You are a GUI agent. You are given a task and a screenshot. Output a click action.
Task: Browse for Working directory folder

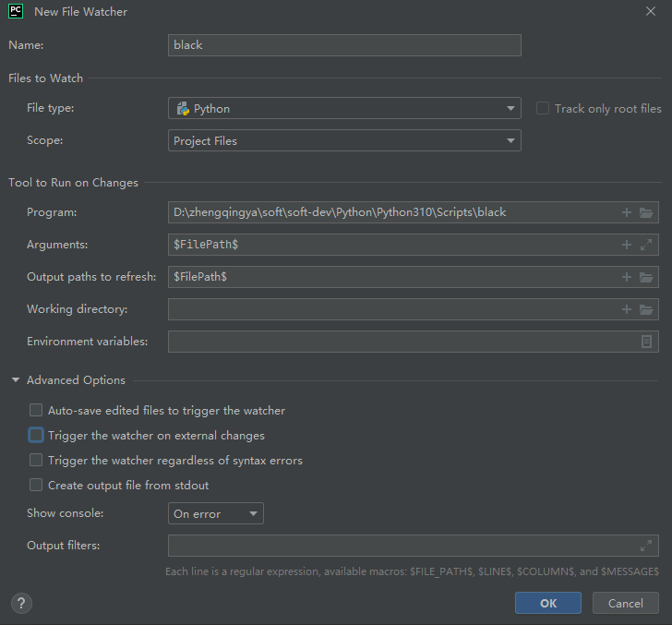tap(646, 309)
